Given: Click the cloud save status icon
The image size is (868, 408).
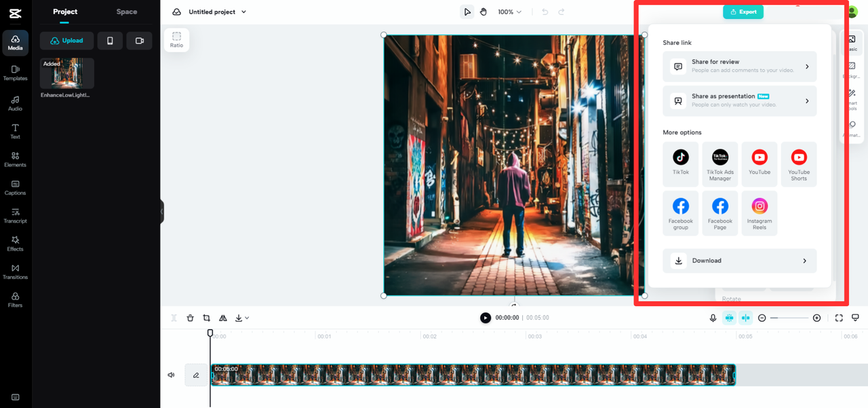Looking at the screenshot, I should (177, 12).
